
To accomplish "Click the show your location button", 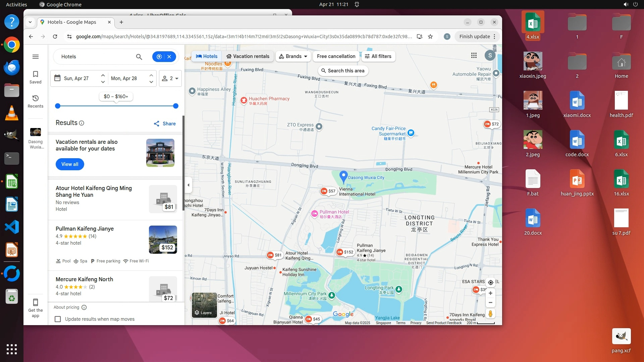I will click(x=490, y=283).
